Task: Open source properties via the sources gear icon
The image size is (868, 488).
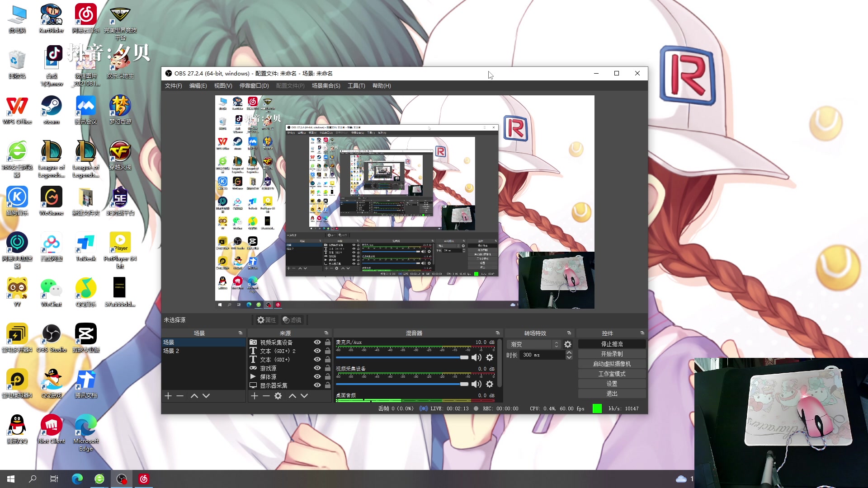Action: 278,396
